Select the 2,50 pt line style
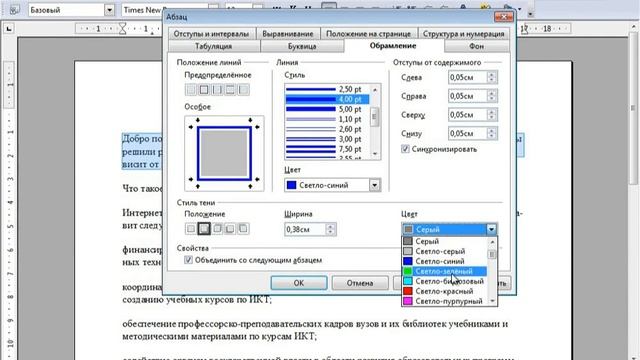Viewport: 640px width, 360px height. [x=327, y=89]
